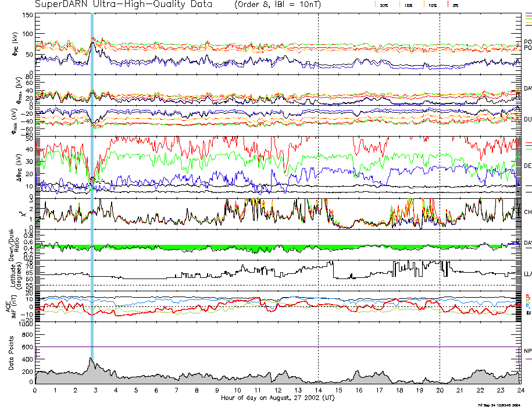532x407 pixels.
Task: Click the (Order 8, |B| = 10nT) subtitle
Action: pyautogui.click(x=276, y=5)
